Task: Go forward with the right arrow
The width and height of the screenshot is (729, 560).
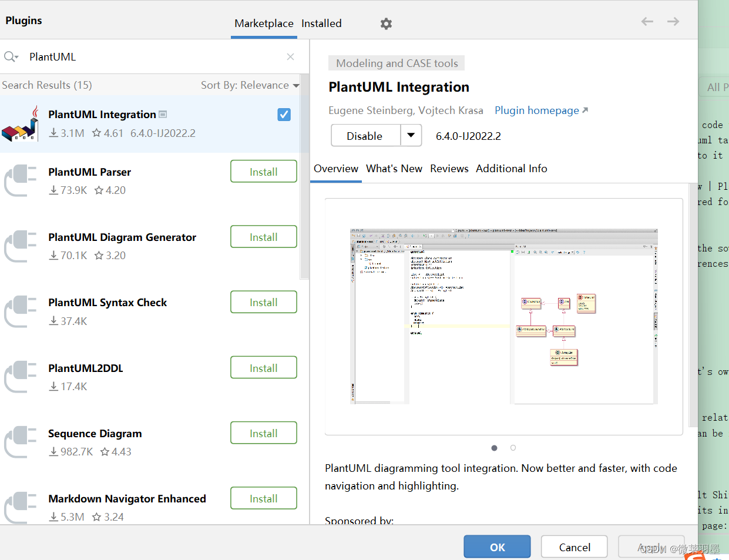Action: (673, 22)
